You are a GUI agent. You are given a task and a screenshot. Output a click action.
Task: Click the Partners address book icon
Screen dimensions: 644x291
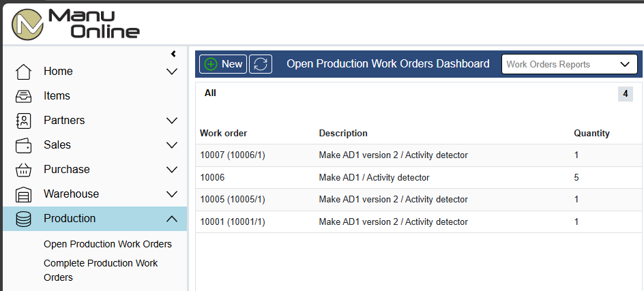coord(23,121)
